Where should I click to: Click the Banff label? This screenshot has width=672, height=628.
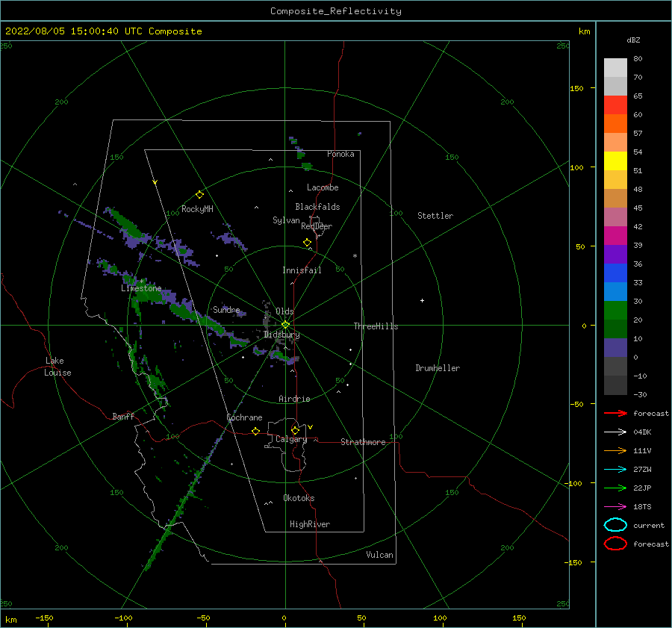123,416
